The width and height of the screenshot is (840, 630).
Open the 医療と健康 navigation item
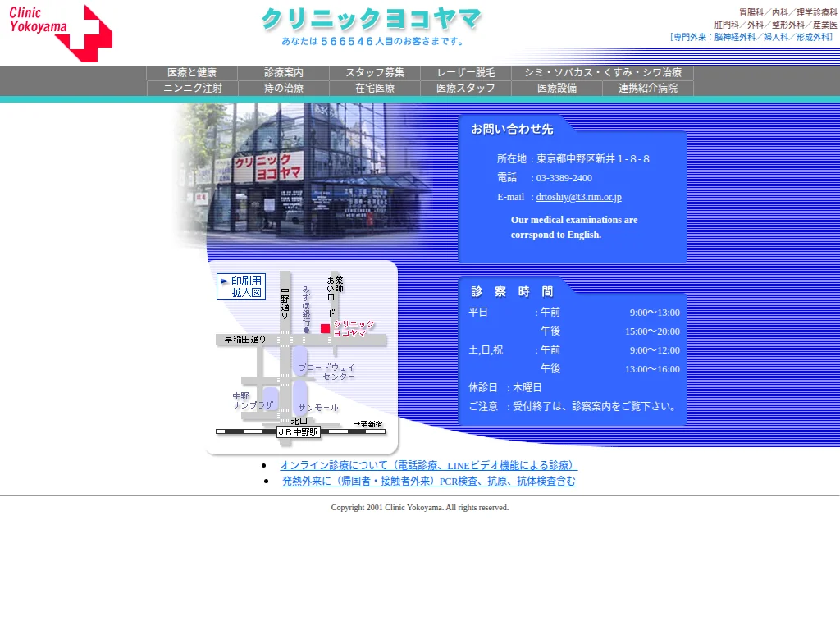tap(192, 72)
